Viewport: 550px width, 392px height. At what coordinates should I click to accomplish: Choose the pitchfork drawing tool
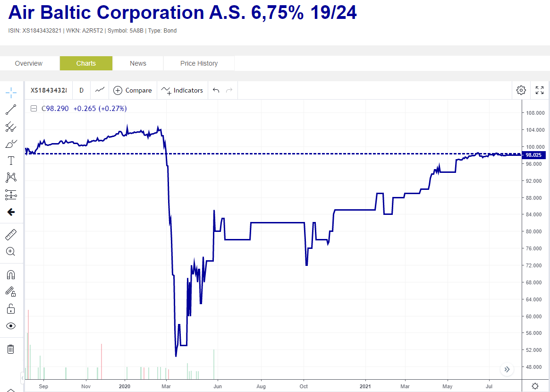pos(11,127)
